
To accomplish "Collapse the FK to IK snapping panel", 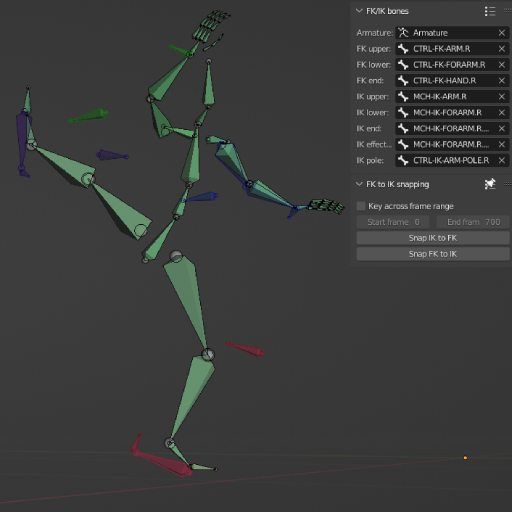I will pos(359,184).
